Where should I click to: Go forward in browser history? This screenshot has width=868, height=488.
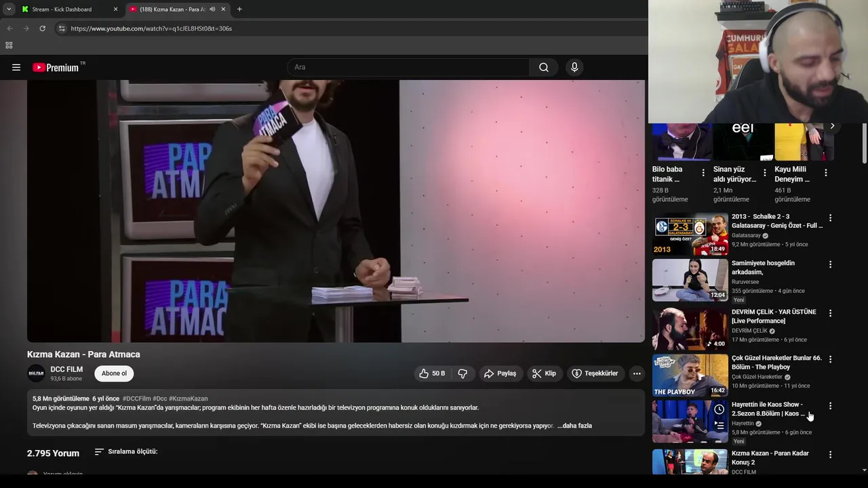(x=26, y=28)
